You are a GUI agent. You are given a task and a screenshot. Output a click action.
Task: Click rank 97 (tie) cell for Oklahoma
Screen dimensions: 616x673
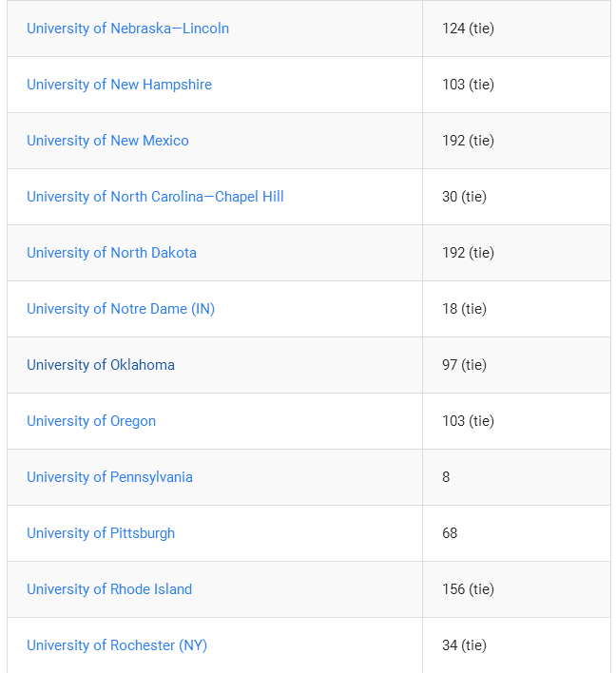[516, 365]
